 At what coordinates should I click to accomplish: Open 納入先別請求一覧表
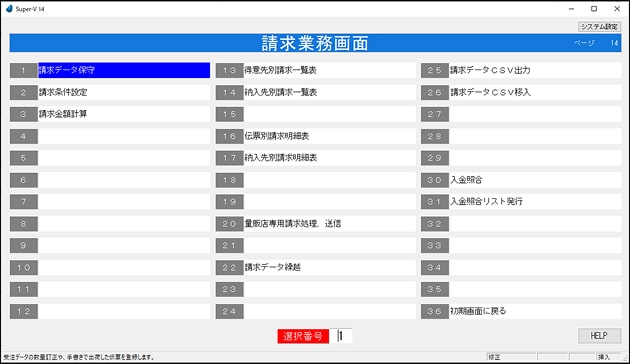coord(329,92)
